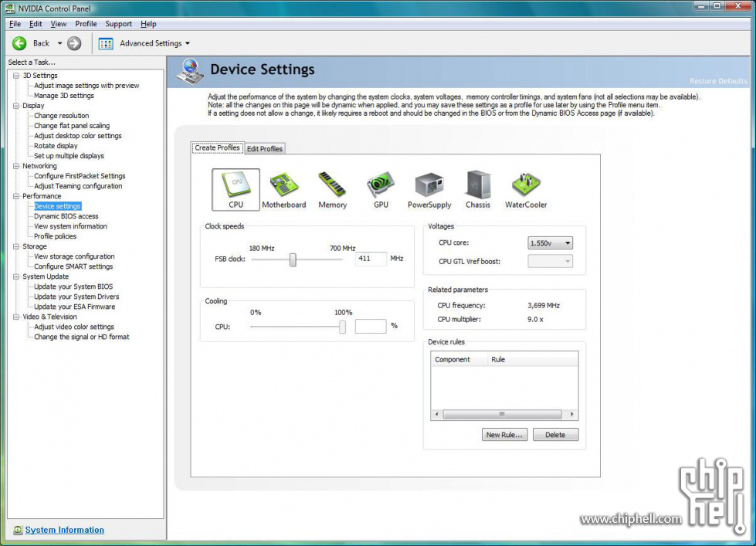Click the CPU cooling percent input field
The image size is (756, 546).
tap(371, 327)
